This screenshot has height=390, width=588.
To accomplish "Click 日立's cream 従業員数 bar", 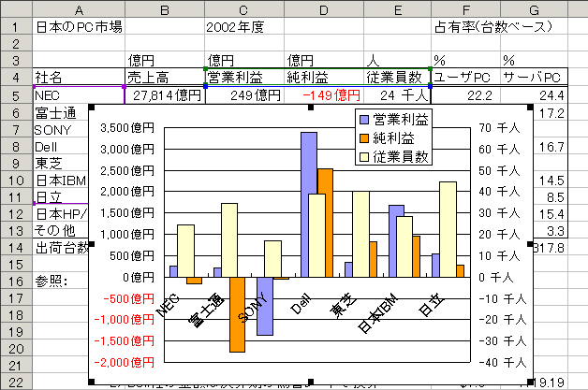I will tap(448, 230).
